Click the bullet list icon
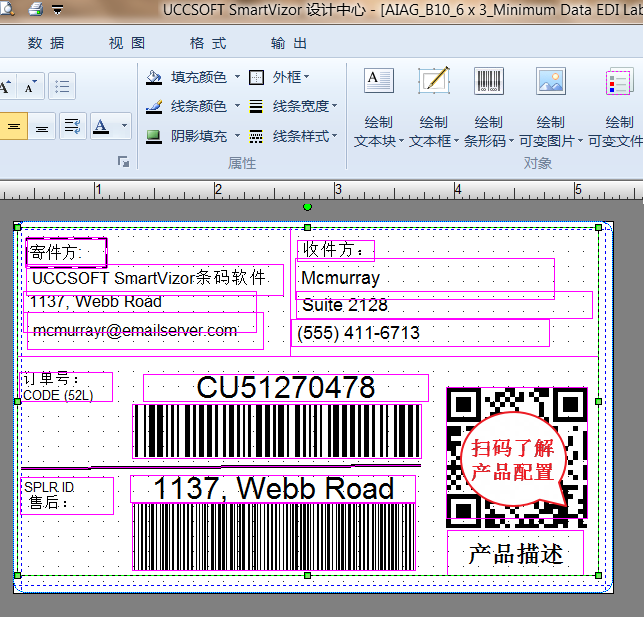Image resolution: width=644 pixels, height=617 pixels. (x=62, y=86)
